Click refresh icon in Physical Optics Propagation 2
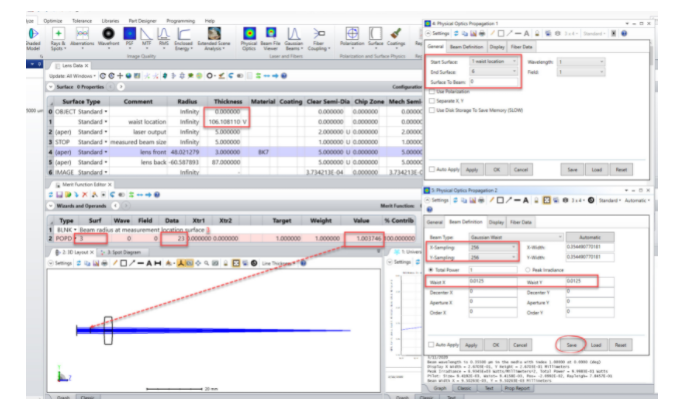The width and height of the screenshot is (674, 410). click(455, 200)
